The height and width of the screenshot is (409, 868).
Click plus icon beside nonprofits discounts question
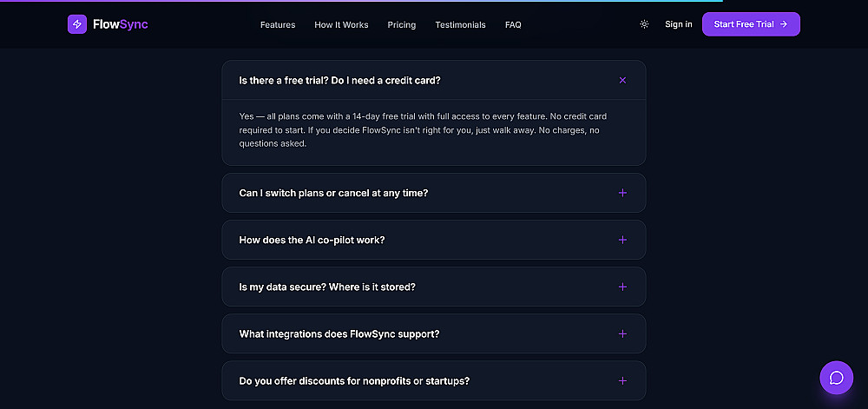(622, 380)
